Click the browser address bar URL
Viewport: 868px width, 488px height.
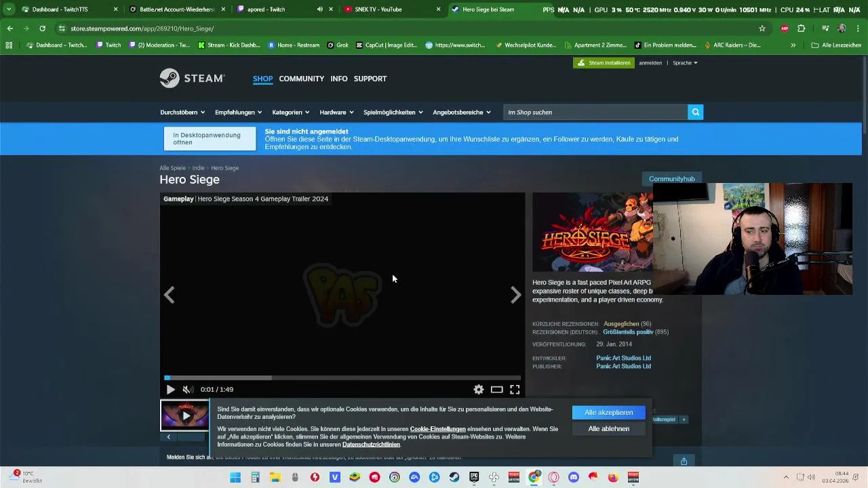(142, 28)
